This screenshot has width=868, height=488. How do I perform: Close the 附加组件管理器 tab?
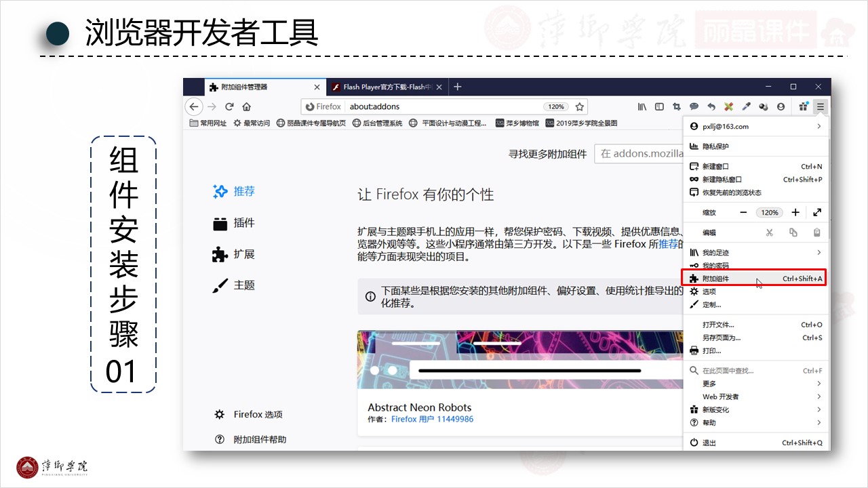coord(317,87)
